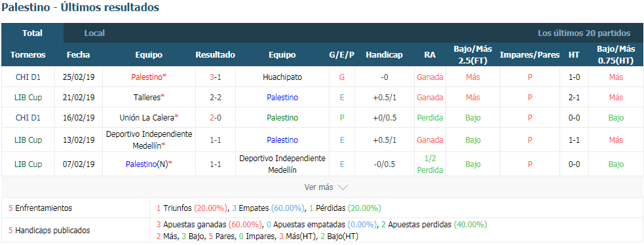Expand the Ver más chevron arrow
Viewport: 644px width, 245px height.
[x=343, y=187]
